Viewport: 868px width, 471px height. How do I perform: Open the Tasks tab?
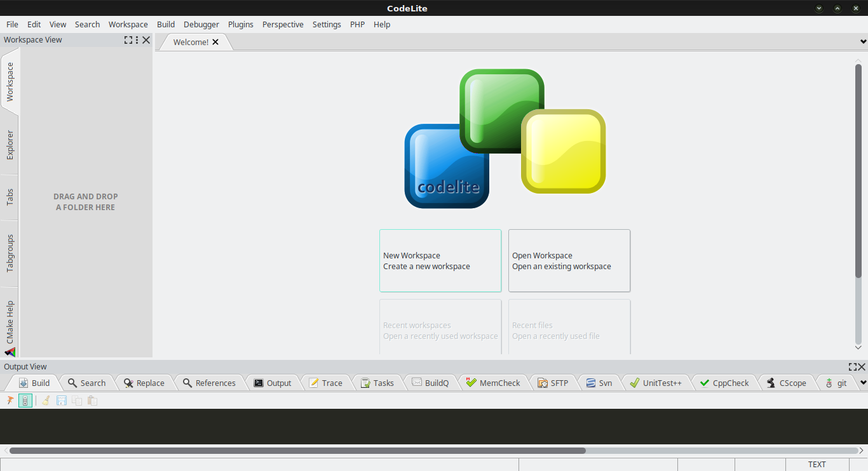coord(377,383)
